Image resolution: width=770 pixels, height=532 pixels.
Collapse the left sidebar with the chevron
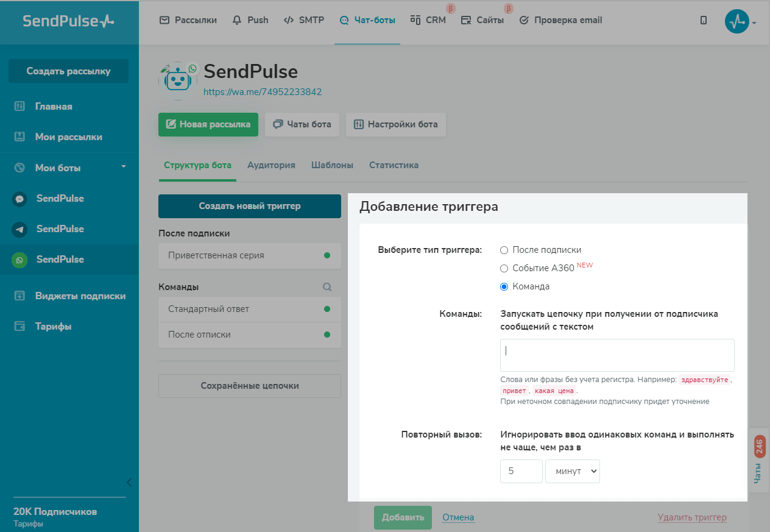pos(129,482)
